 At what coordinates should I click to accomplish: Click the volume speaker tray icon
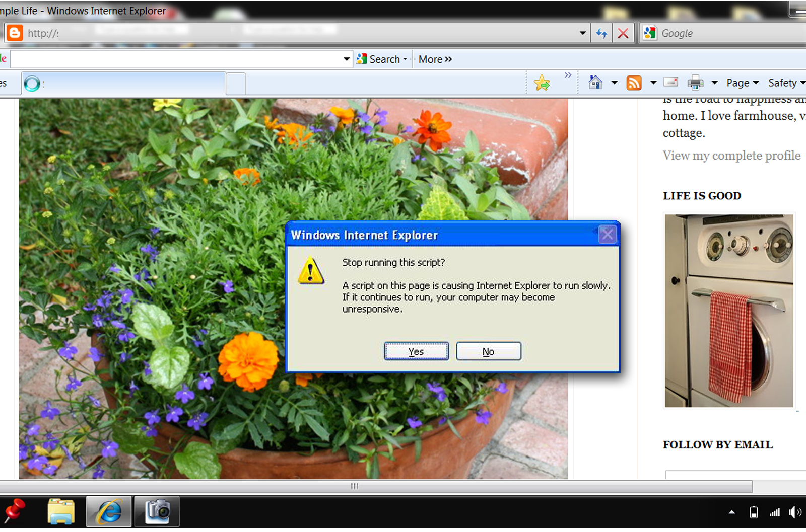click(x=795, y=512)
